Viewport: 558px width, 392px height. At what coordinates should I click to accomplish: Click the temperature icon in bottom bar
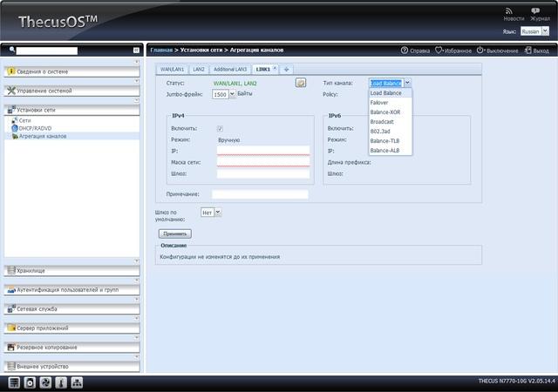[x=61, y=382]
